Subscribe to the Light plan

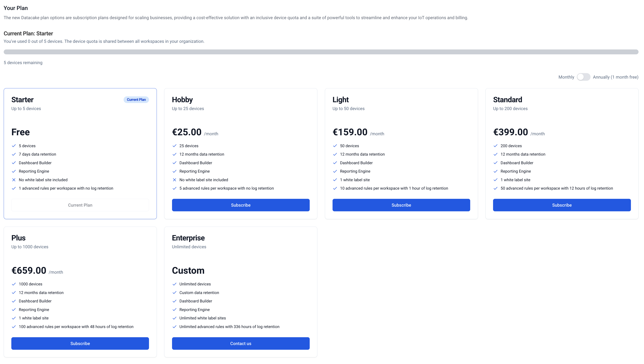pos(401,205)
